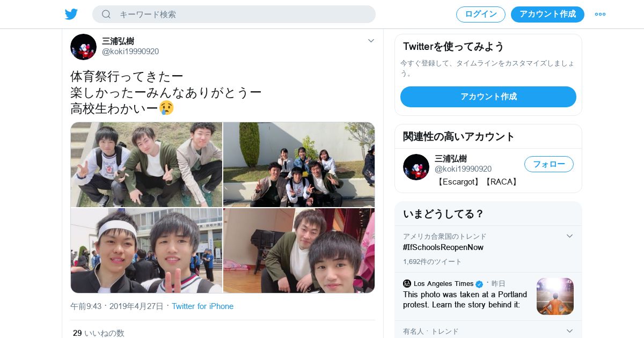Open Portland protest photo thumbnail
644x338 pixels.
(555, 296)
